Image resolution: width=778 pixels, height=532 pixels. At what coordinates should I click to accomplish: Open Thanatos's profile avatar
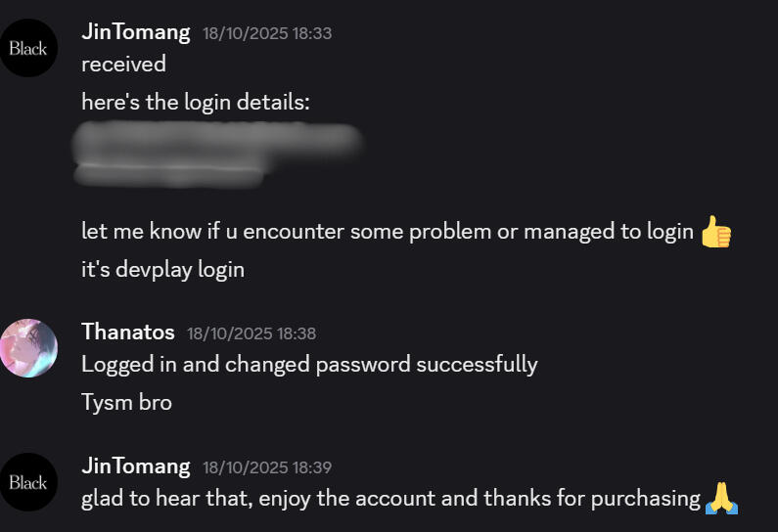pos(28,347)
